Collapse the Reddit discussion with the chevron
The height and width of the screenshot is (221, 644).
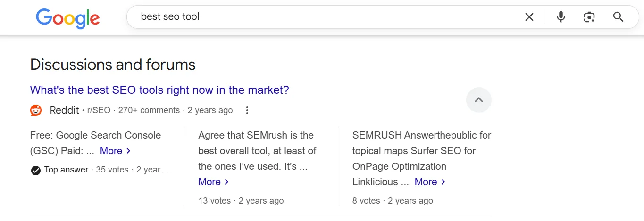(478, 100)
